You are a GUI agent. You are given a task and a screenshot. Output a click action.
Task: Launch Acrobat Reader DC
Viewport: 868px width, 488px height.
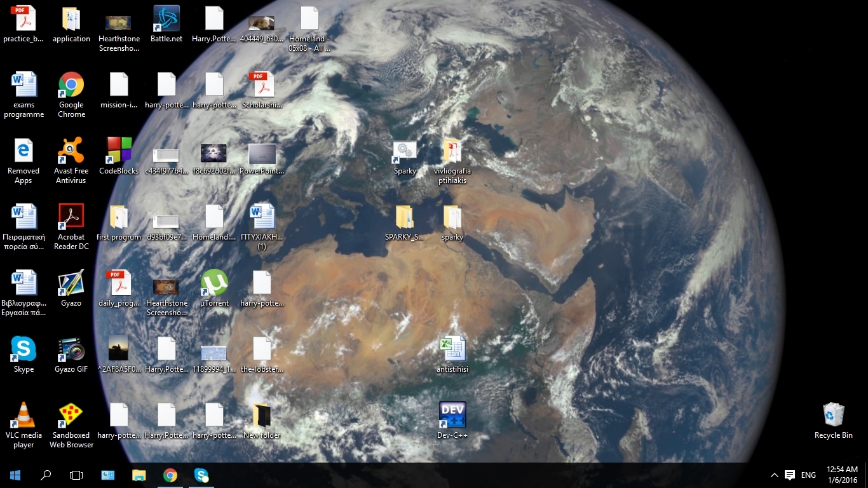[x=71, y=227]
